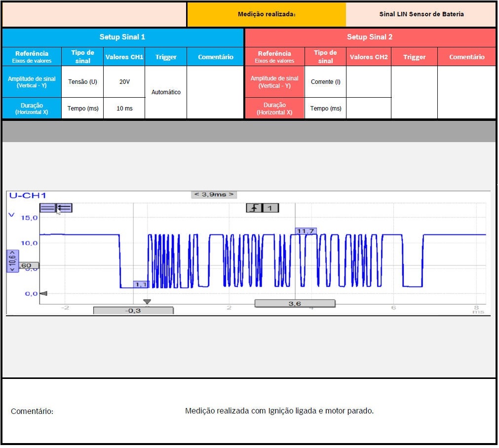Click the 11,7 voltage cursor value label

306,231
